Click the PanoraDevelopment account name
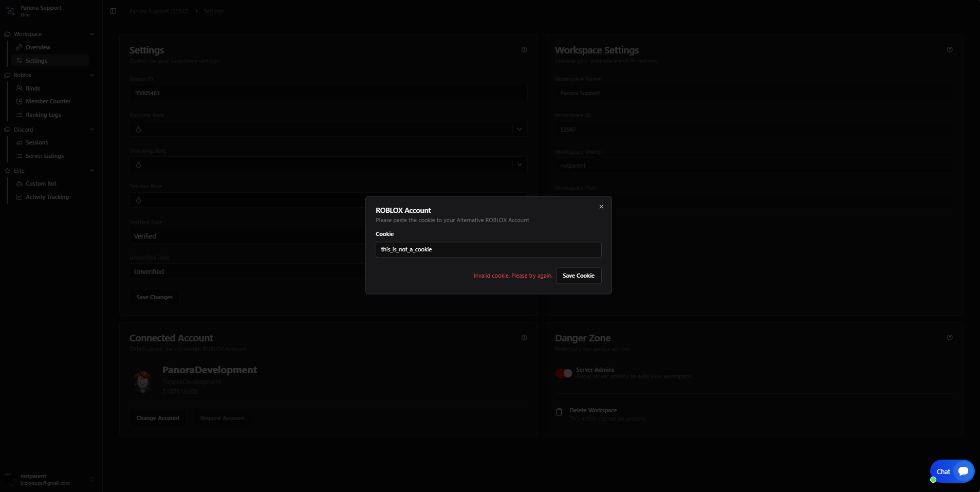Screen dimensions: 980x492 (210, 370)
